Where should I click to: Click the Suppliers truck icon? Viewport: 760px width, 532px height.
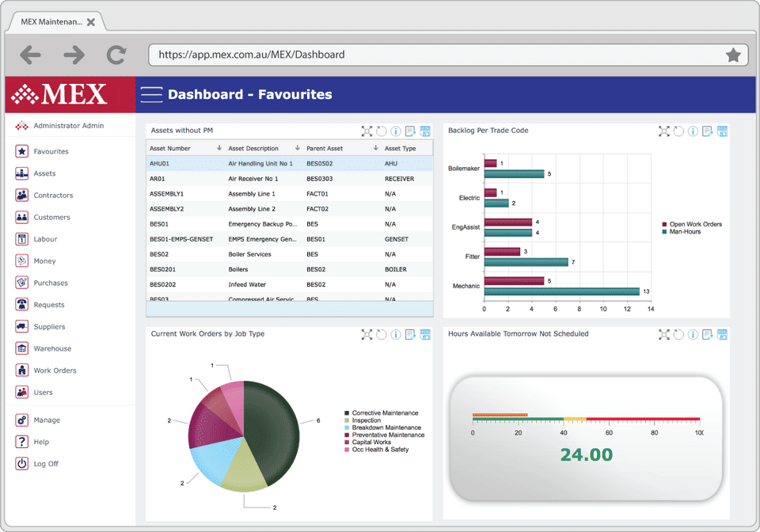coord(22,326)
